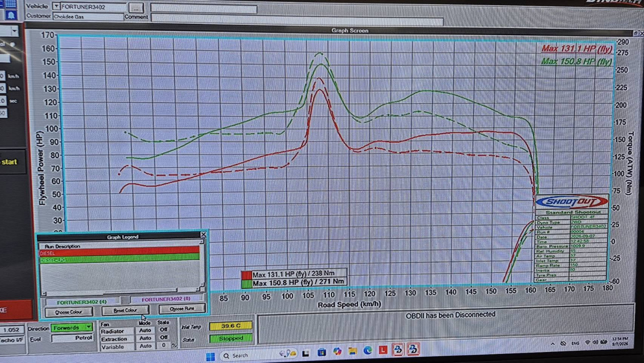Image resolution: width=644 pixels, height=363 pixels.
Task: Click the Reset Colour button
Action: [x=125, y=310]
